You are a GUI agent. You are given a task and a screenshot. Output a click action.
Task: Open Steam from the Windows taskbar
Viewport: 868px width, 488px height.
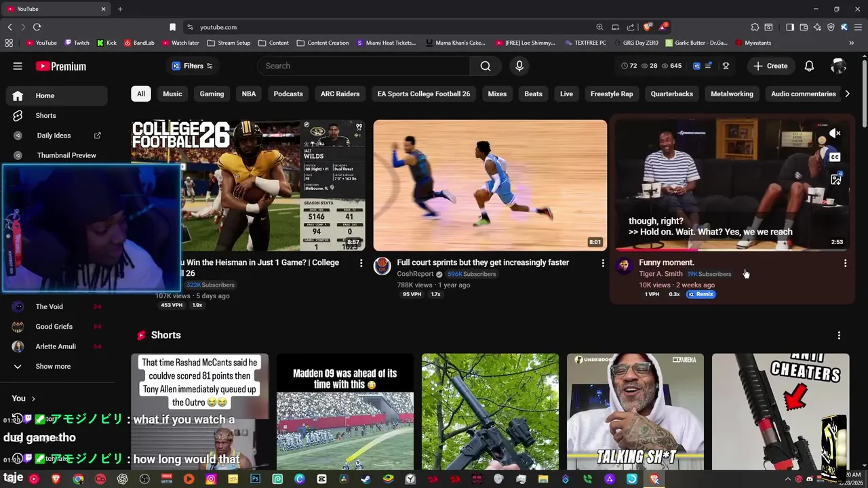366,479
